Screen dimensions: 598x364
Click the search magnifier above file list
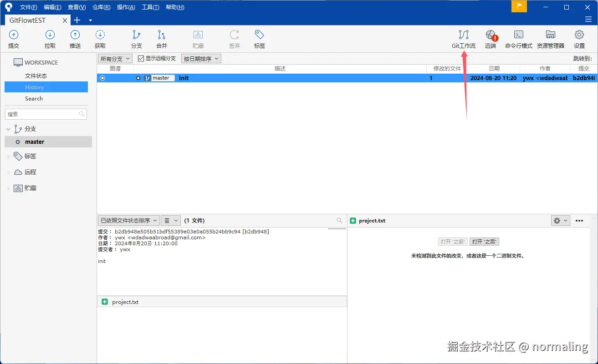[339, 220]
